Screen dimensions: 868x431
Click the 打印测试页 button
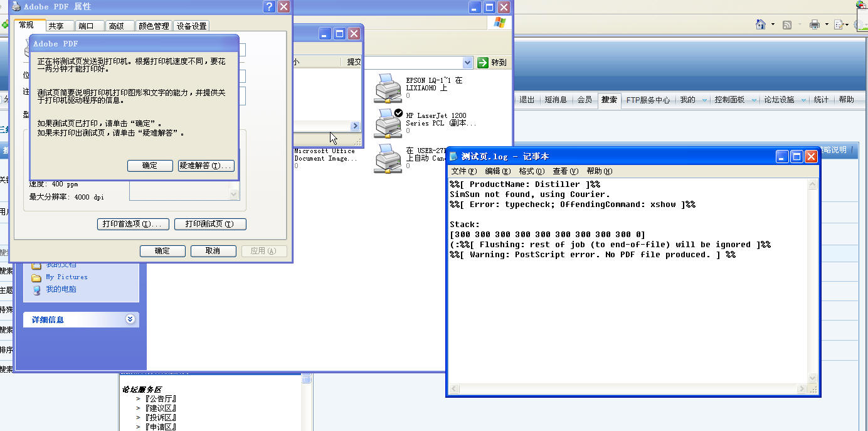click(210, 224)
